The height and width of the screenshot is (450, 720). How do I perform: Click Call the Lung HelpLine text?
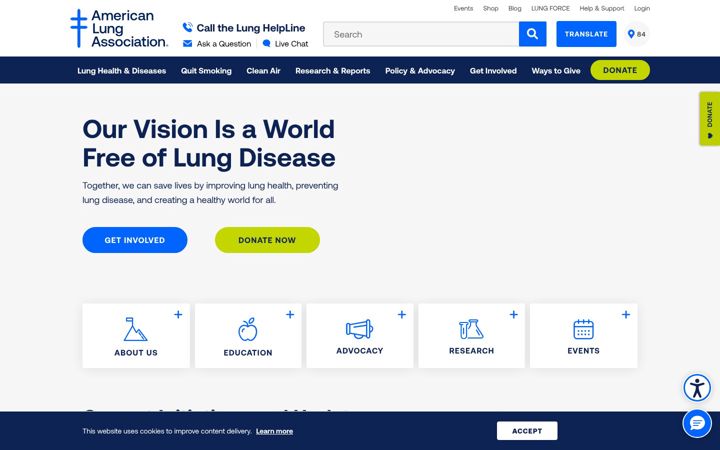[251, 28]
